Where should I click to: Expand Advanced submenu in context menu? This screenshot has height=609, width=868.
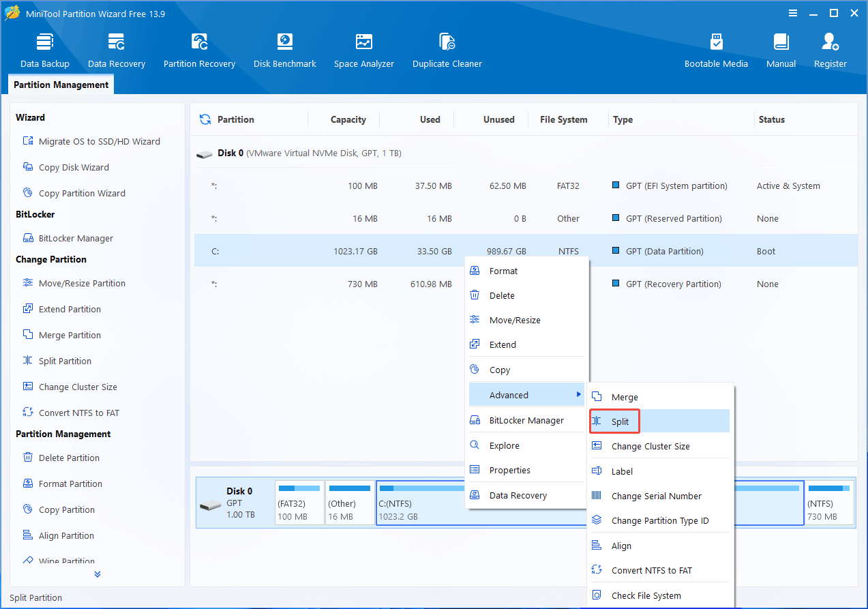coord(526,395)
